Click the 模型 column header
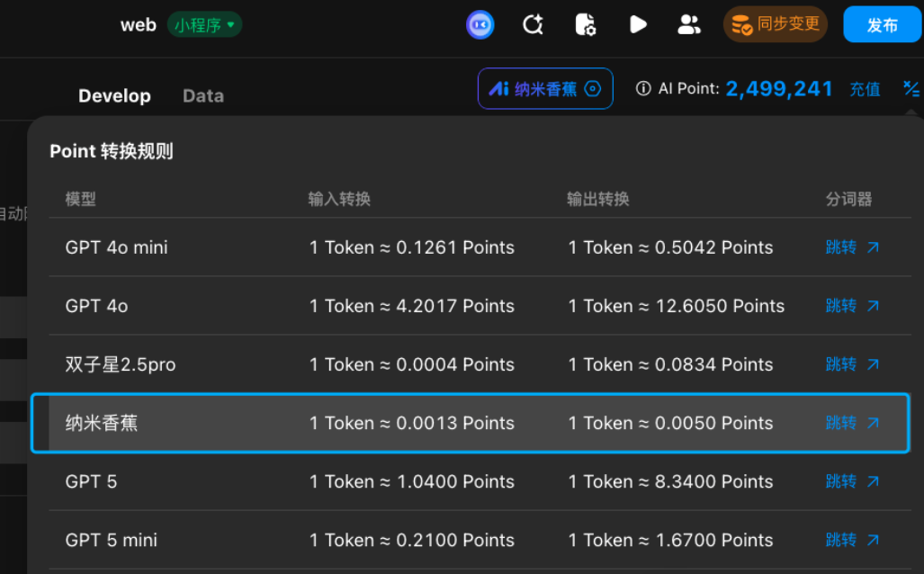This screenshot has height=574, width=924. pyautogui.click(x=80, y=199)
